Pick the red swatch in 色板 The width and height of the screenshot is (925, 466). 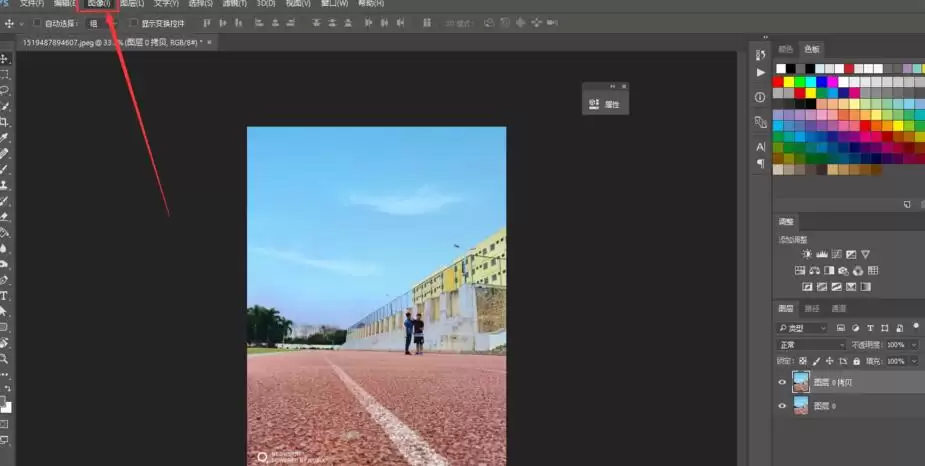(x=778, y=81)
